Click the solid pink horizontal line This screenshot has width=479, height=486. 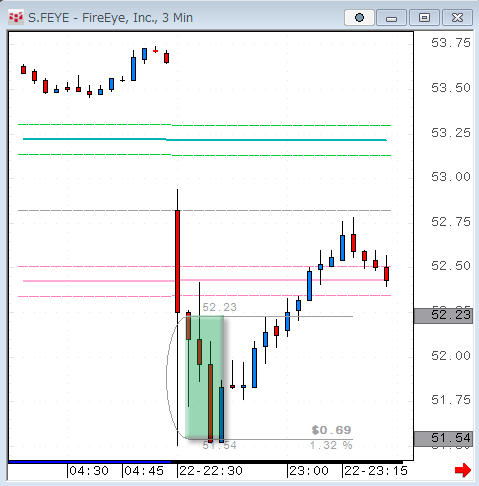coord(205,281)
